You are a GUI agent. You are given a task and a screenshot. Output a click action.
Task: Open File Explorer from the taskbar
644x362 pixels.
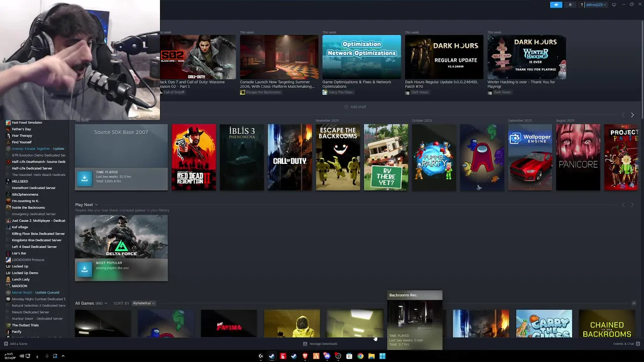[x=371, y=356]
